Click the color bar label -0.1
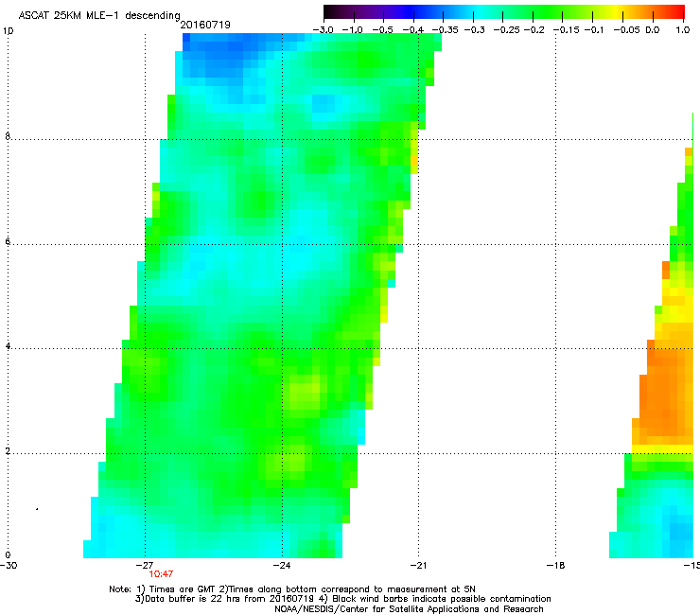 coord(594,30)
